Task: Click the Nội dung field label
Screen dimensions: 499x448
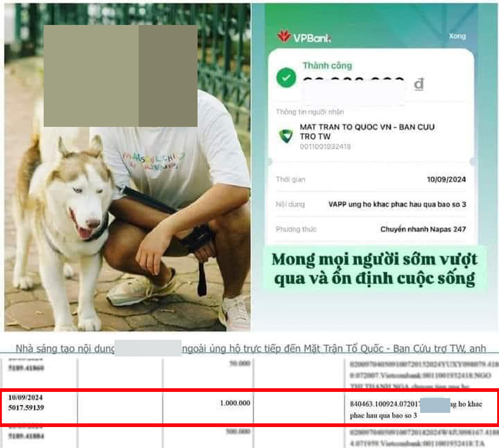Action: coord(290,204)
